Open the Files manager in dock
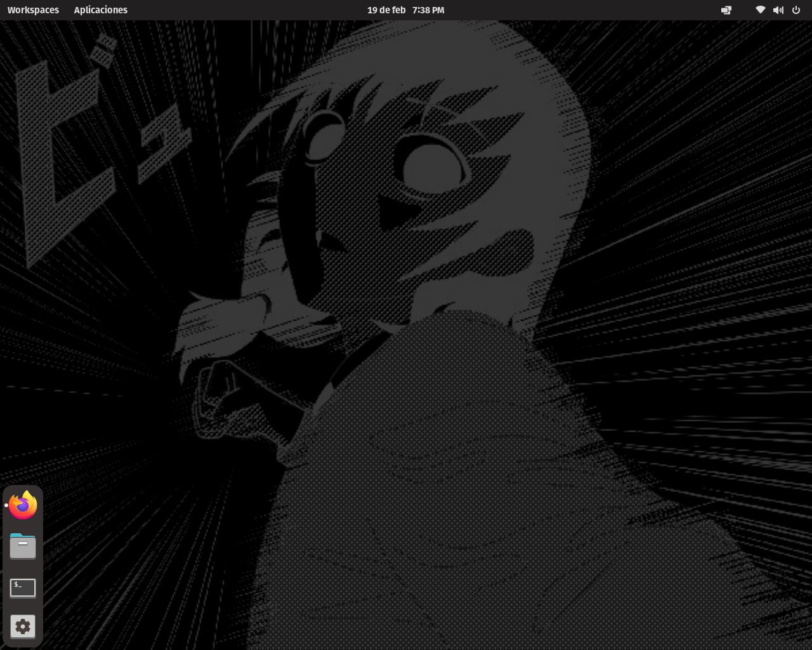 click(23, 546)
